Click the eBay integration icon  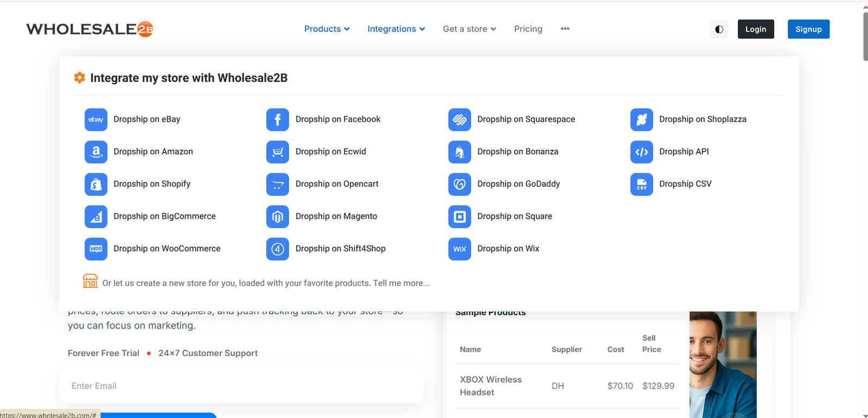coord(96,119)
